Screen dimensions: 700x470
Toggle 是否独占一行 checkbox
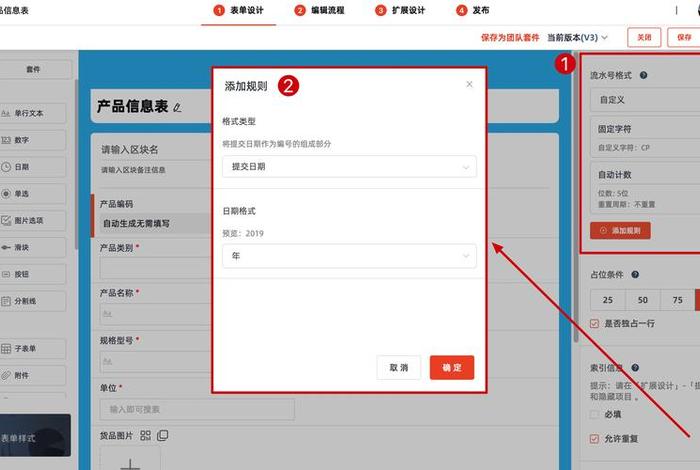click(594, 324)
